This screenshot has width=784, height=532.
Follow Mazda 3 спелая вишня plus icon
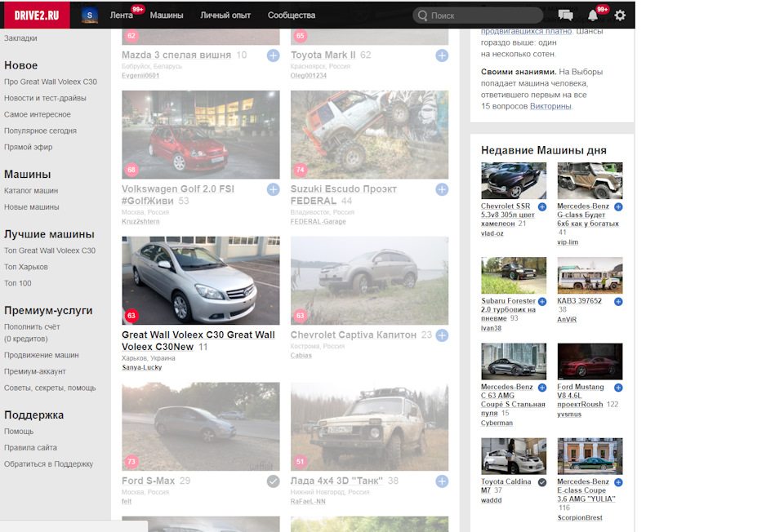pos(273,55)
